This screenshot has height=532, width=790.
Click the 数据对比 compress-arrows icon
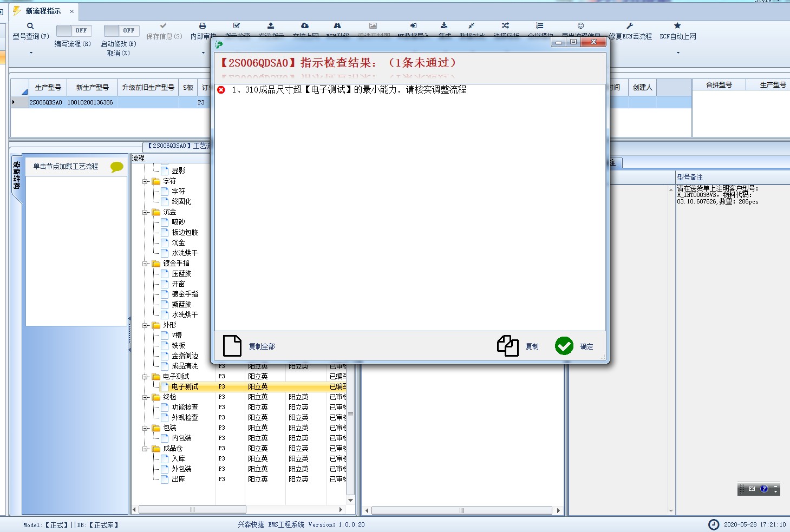point(472,26)
